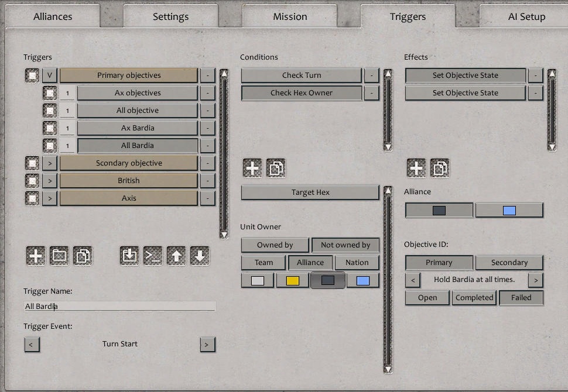This screenshot has height=392, width=568.
Task: Delete the Primary objectives folder
Action: coord(208,75)
